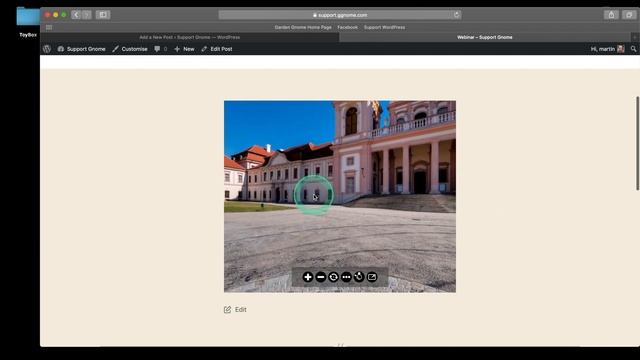640x360 pixels.
Task: Click Edit Post in admin bar
Action: tap(217, 49)
